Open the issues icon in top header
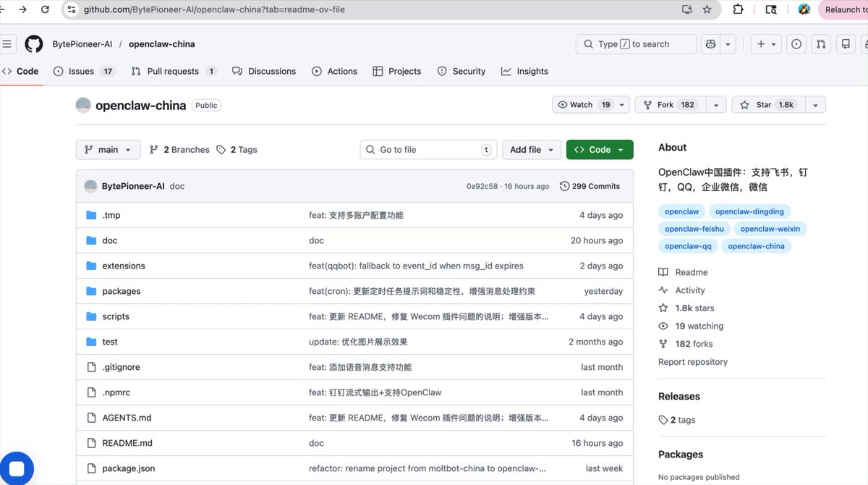868x485 pixels. [796, 44]
